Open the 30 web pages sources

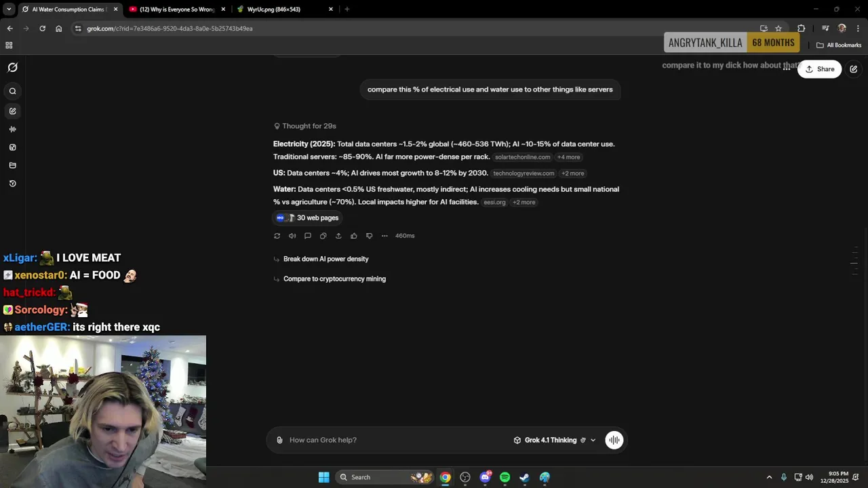coord(307,218)
